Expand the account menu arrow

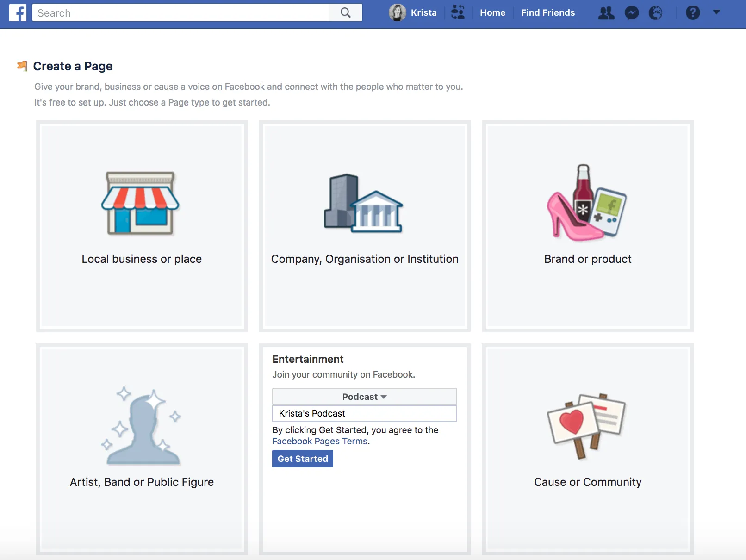[716, 12]
